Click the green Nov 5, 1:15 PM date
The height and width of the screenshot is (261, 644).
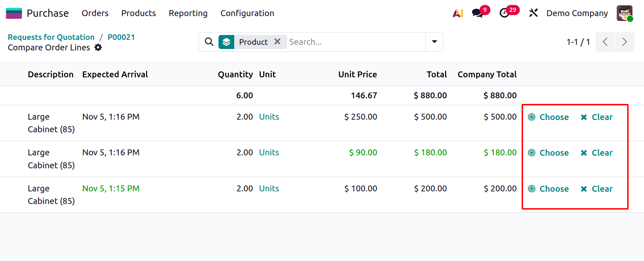tap(111, 189)
